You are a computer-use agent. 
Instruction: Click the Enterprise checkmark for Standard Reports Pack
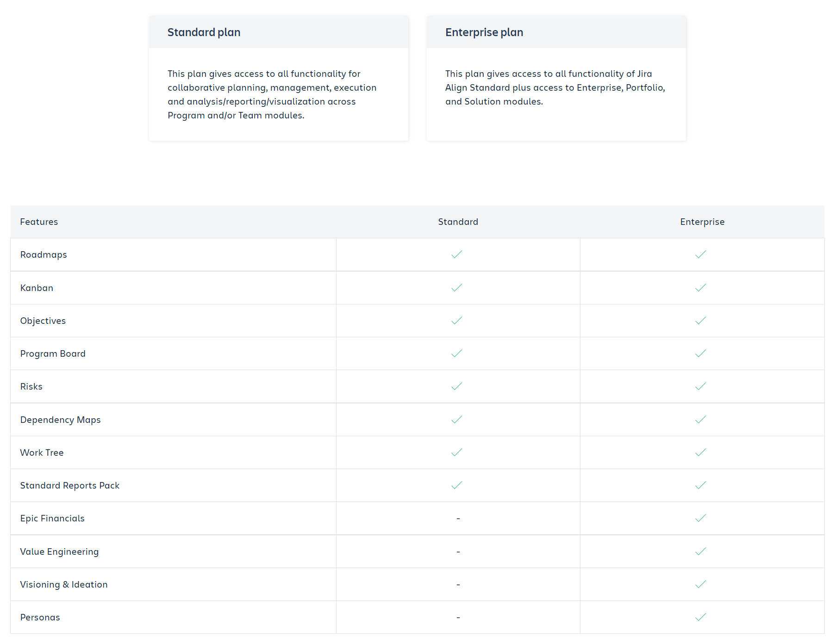[x=701, y=485]
